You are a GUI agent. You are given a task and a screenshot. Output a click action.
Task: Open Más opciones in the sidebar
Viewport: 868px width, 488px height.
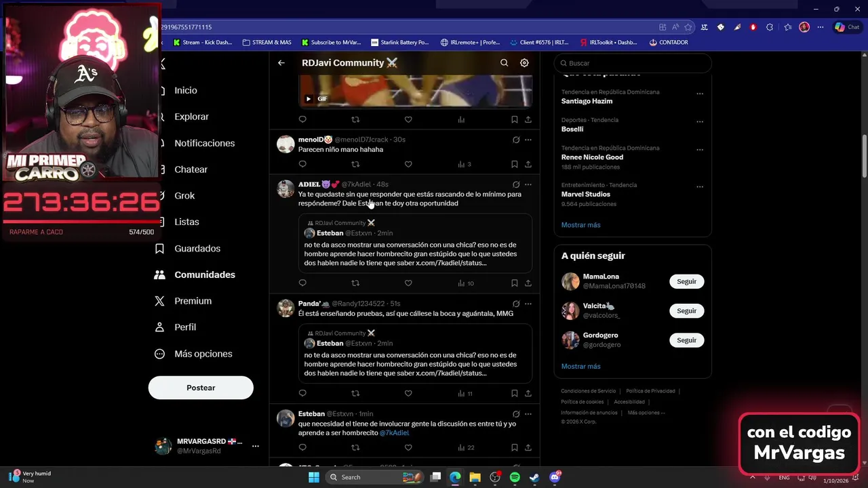pyautogui.click(x=203, y=354)
